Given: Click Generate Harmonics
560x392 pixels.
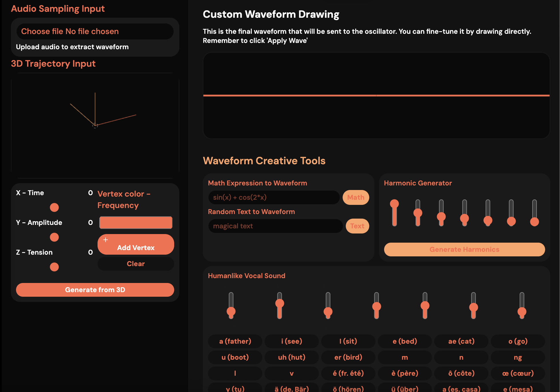Looking at the screenshot, I should point(464,249).
